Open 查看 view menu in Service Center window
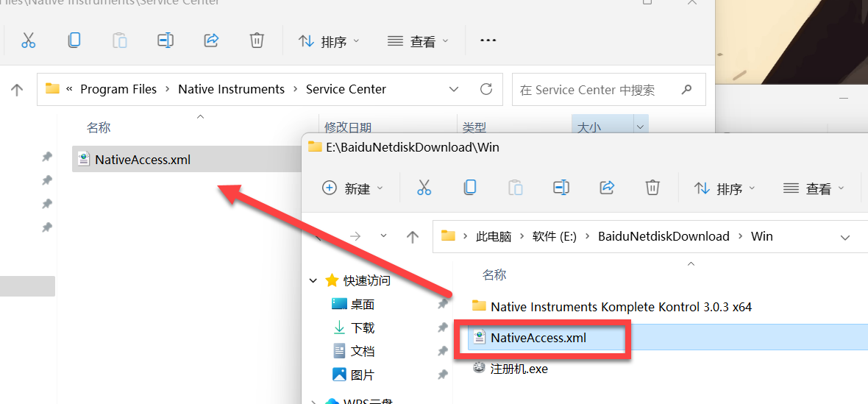Image resolution: width=868 pixels, height=404 pixels. (417, 41)
